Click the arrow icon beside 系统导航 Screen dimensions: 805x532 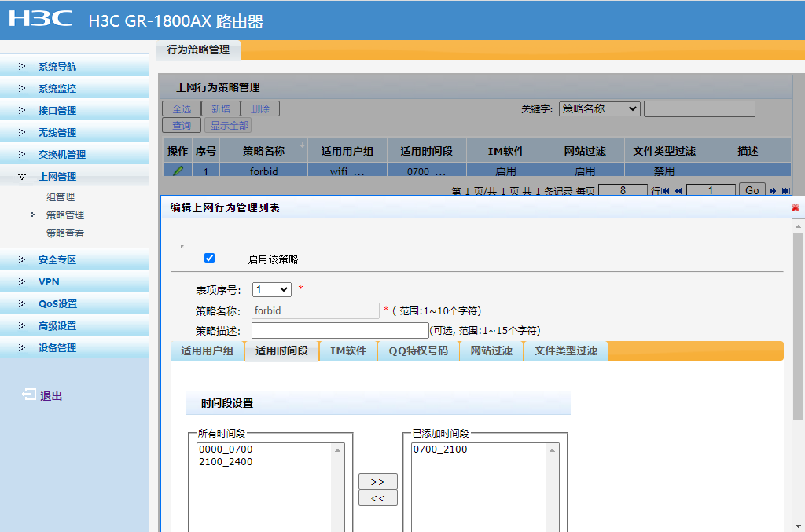point(21,66)
